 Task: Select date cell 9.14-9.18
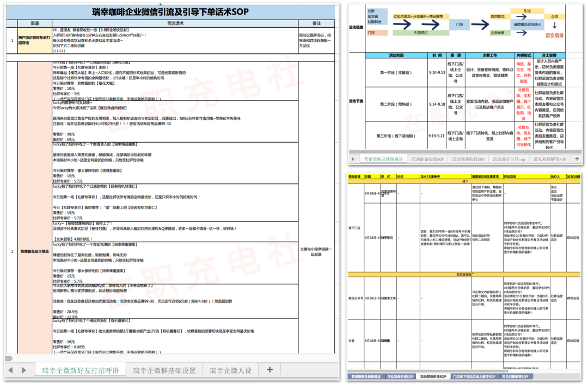point(437,105)
